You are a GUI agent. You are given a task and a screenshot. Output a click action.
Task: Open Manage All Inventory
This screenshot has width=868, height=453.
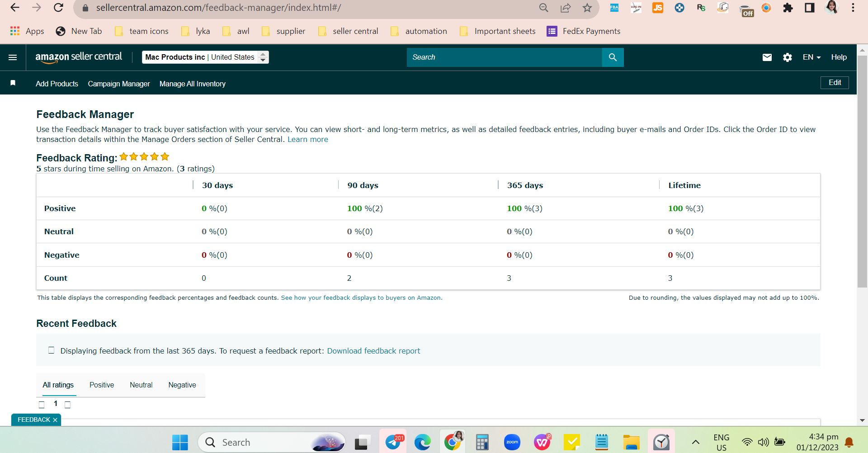pyautogui.click(x=193, y=84)
